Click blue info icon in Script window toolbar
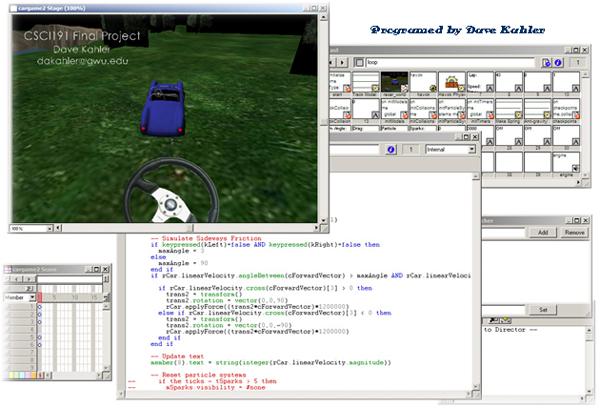The height and width of the screenshot is (408, 600). (391, 149)
